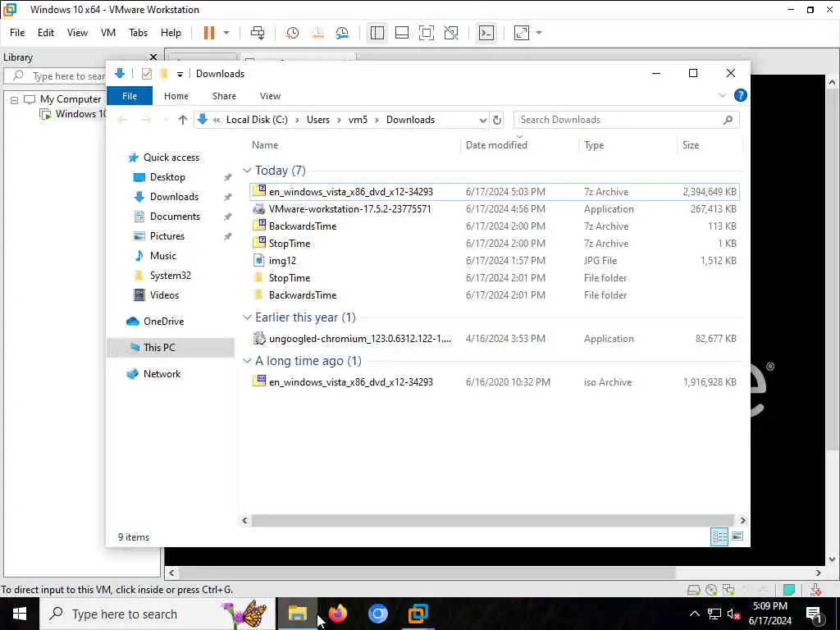Open the power options arrow beside pause
Screen dimensions: 840x630
click(226, 33)
